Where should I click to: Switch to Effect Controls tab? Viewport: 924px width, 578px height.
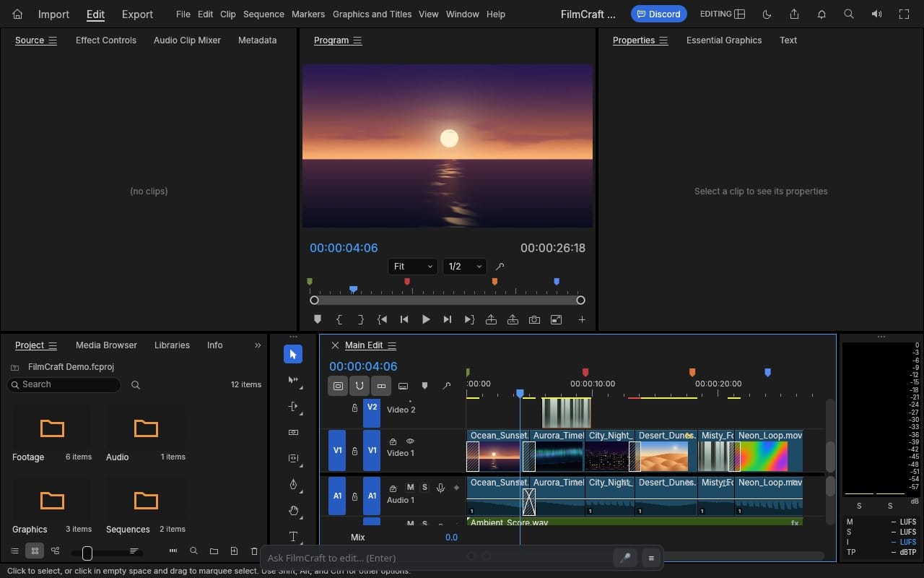106,40
